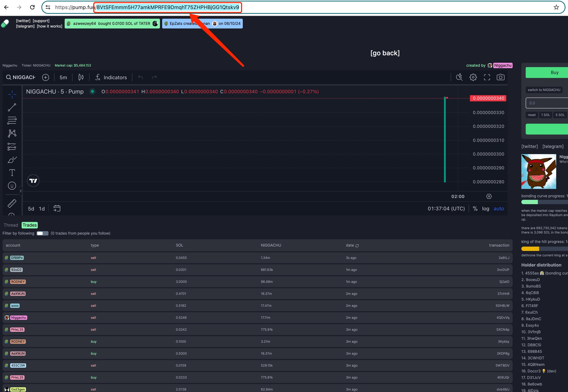The image size is (568, 392).
Task: Open the chart settings gear
Action: click(473, 77)
